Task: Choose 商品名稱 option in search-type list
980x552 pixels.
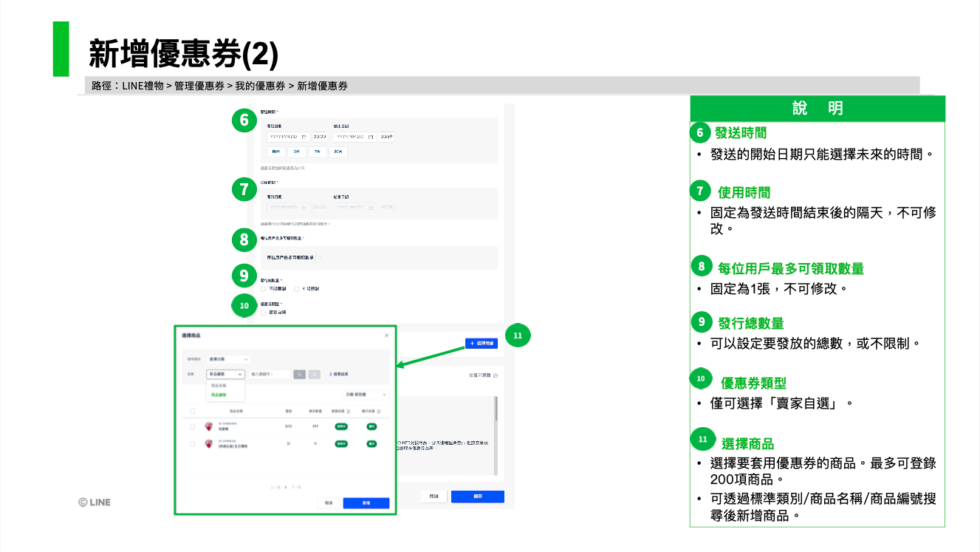Action: (219, 386)
